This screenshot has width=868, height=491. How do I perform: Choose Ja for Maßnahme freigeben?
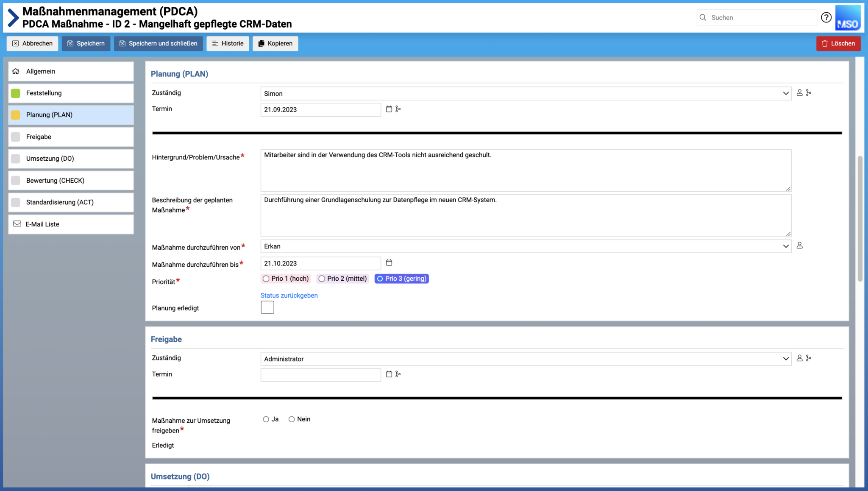(x=266, y=419)
